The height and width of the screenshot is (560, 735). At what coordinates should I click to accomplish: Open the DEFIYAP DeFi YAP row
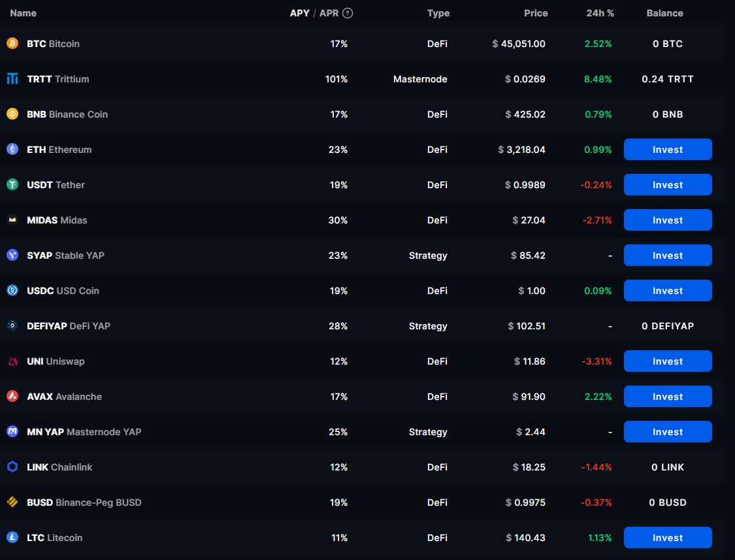pyautogui.click(x=69, y=326)
